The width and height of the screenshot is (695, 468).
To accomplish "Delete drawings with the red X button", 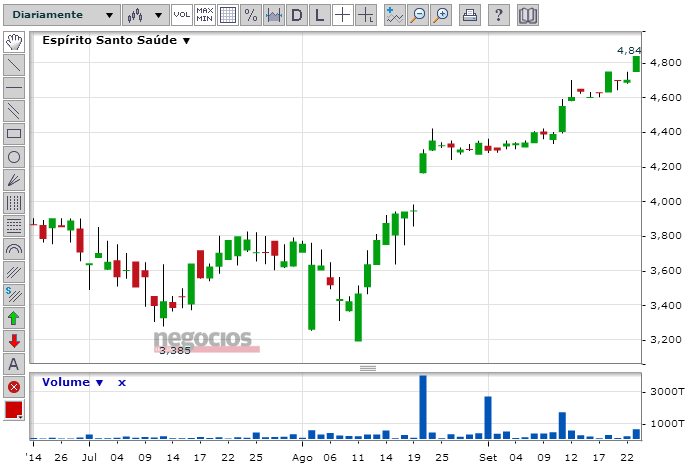I will click(x=14, y=387).
